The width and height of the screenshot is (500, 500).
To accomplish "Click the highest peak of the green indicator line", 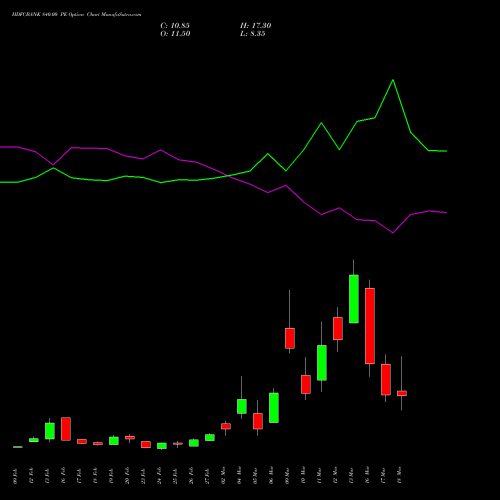I will coord(393,80).
